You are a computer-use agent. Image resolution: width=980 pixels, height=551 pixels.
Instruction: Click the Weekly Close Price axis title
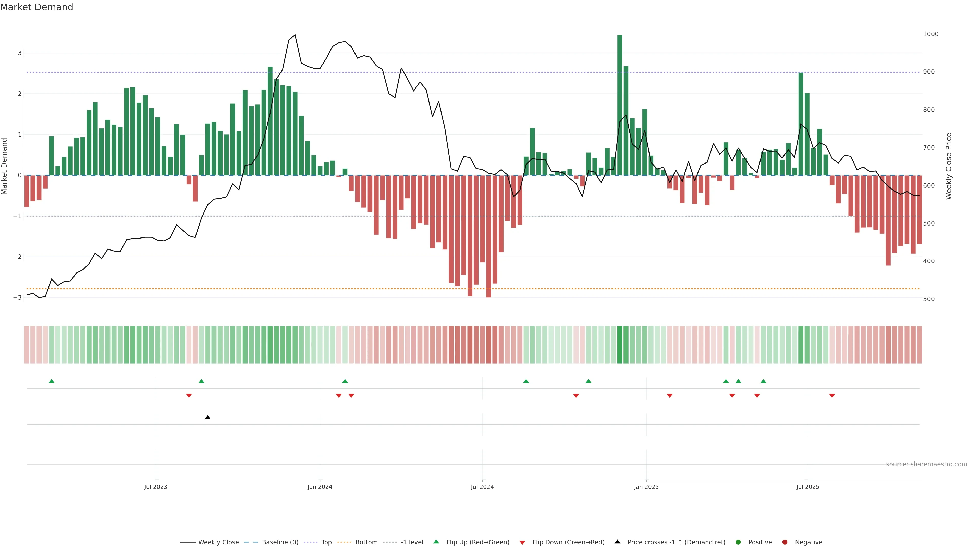(x=948, y=166)
